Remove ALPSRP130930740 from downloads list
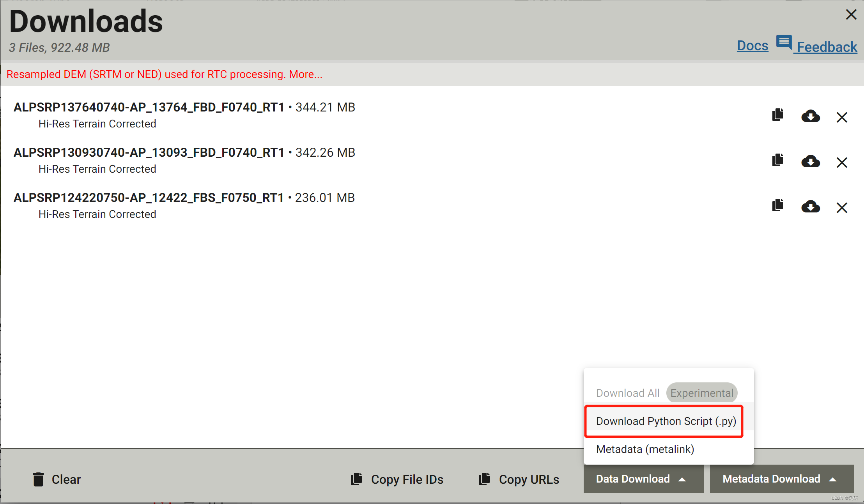This screenshot has width=864, height=504. (x=843, y=162)
